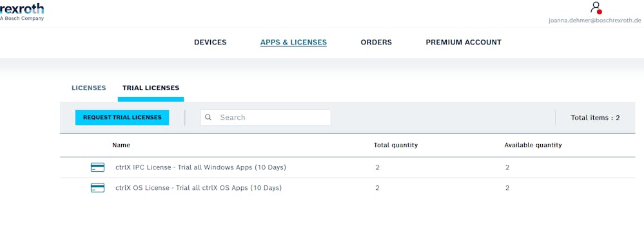Click the ctrlX OS License card icon
Screen dimensions: 644x251
(97, 188)
